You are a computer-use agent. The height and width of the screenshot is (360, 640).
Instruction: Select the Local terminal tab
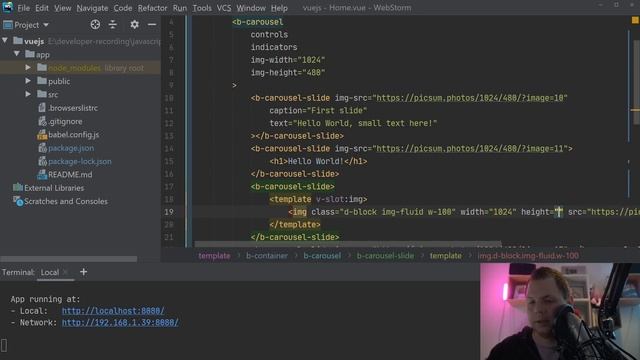[x=50, y=272]
